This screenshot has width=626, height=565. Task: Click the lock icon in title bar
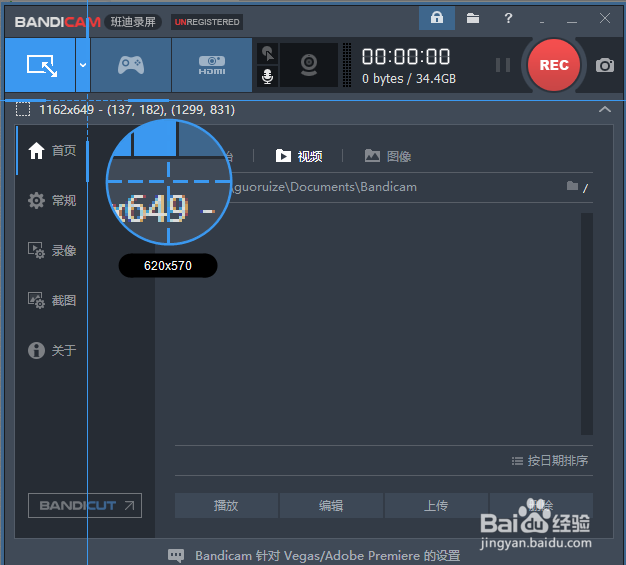pos(437,18)
